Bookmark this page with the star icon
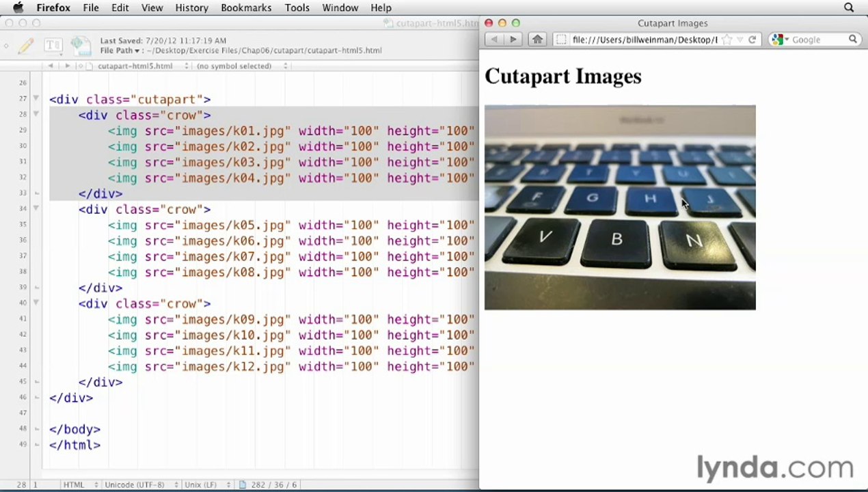The width and height of the screenshot is (868, 492). [x=727, y=40]
